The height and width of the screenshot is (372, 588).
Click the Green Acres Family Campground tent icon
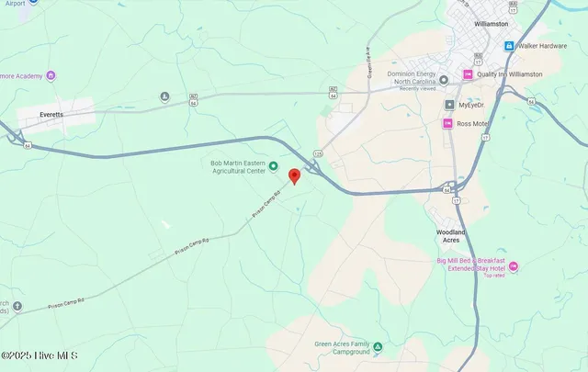point(378,346)
